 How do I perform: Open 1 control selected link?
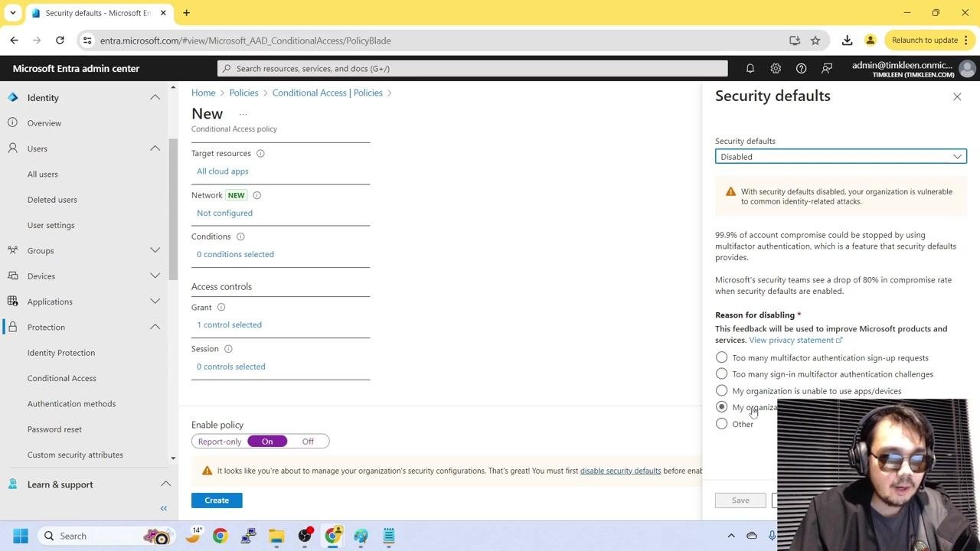click(x=229, y=324)
